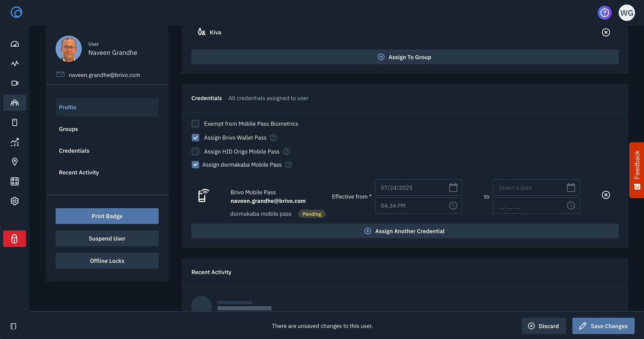Viewport: 644px width, 339px height.
Task: Open time picker for the end time
Action: point(571,206)
